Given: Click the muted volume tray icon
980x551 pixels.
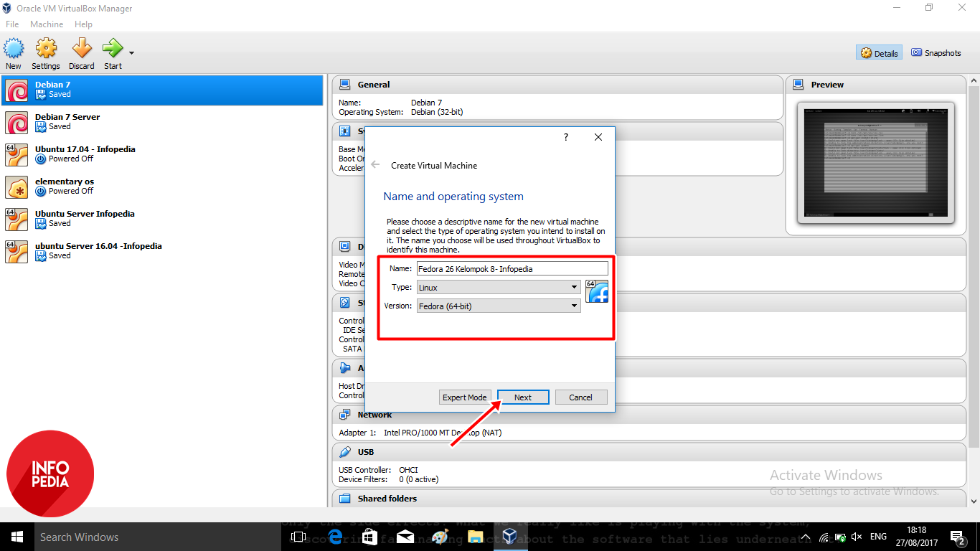Looking at the screenshot, I should [x=856, y=537].
